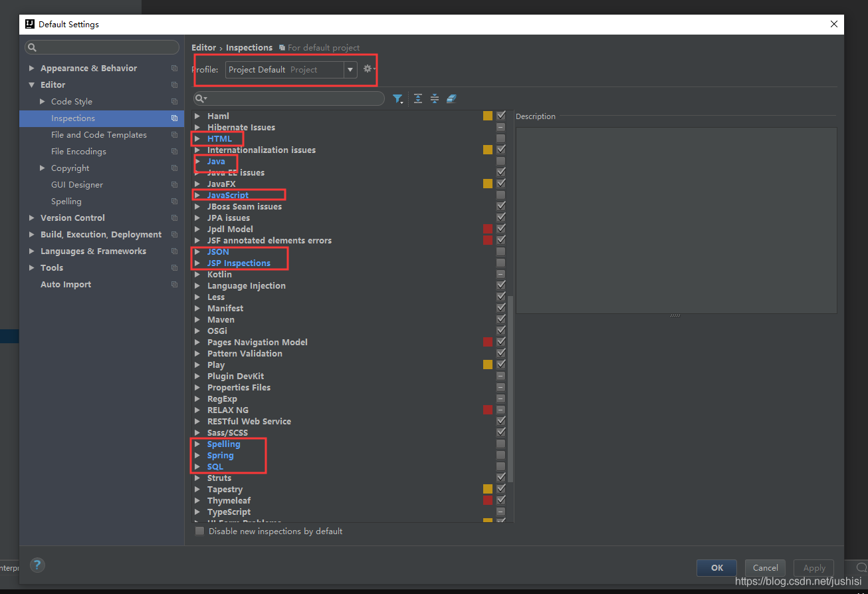This screenshot has width=868, height=594.
Task: Click the Pages Navigation Model row label
Action: (x=257, y=342)
